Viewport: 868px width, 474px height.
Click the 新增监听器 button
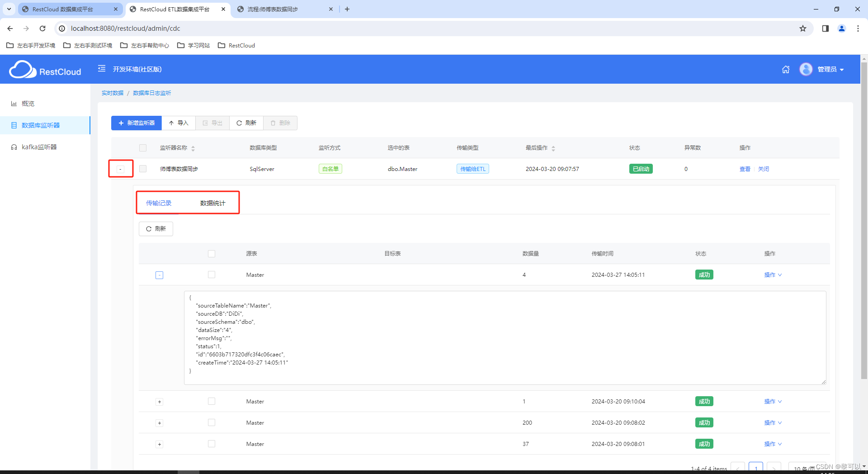(136, 123)
